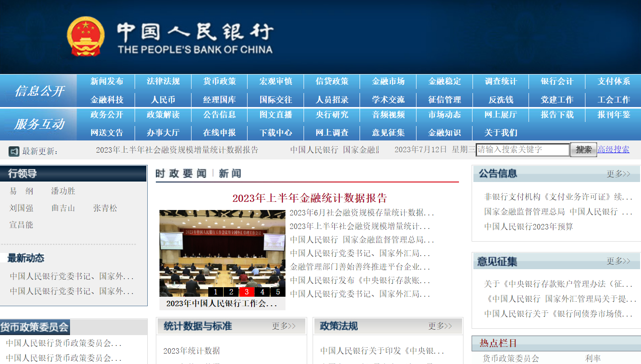Open the 高级搜索 advanced search link
Viewport: 641px width, 364px height.
[x=613, y=149]
